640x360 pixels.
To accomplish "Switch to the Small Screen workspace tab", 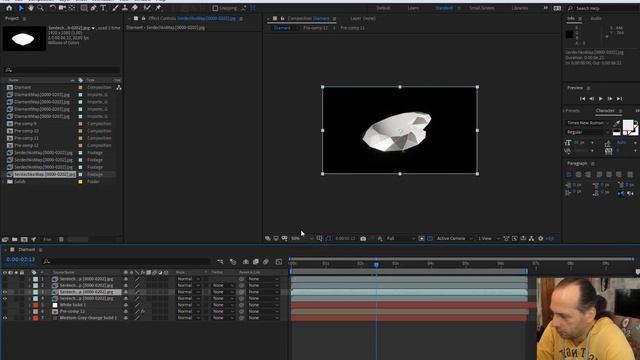I will point(482,8).
